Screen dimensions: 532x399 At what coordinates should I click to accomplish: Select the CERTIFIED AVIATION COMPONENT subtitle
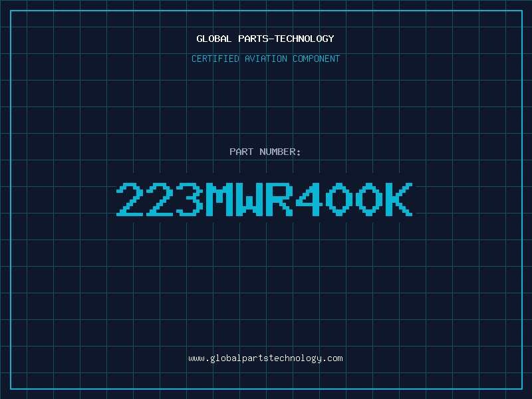265,59
